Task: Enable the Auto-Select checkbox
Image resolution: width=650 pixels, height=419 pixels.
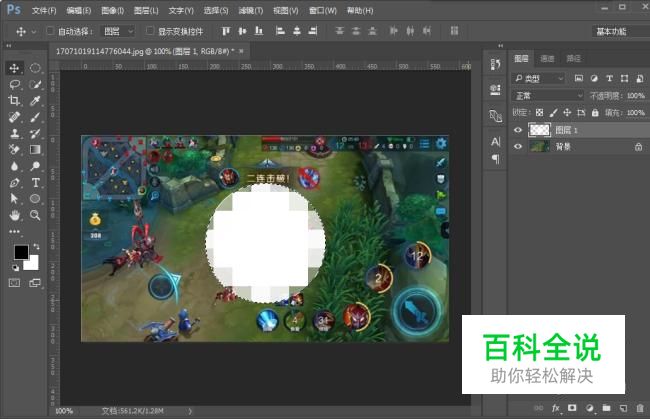Action: [x=50, y=31]
